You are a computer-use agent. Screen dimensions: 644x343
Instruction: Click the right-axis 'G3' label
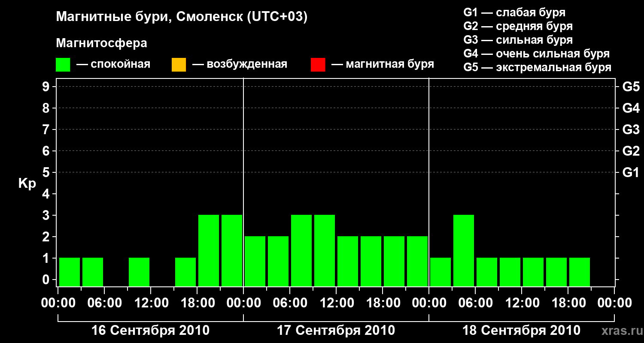click(x=631, y=130)
